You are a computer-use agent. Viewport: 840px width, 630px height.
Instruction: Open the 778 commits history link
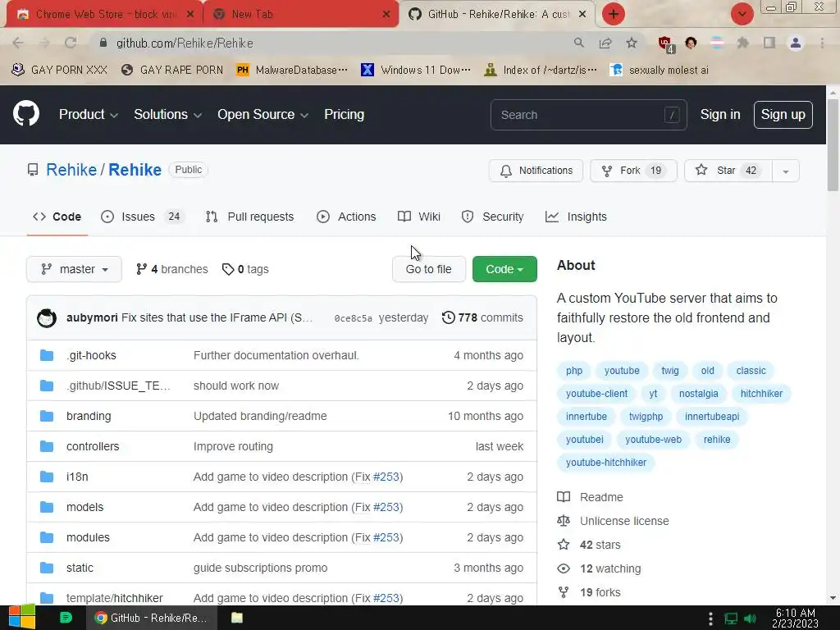[482, 317]
